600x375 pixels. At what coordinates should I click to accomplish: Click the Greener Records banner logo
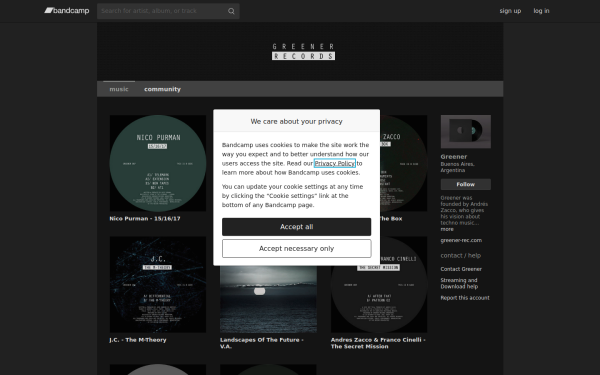(x=303, y=51)
